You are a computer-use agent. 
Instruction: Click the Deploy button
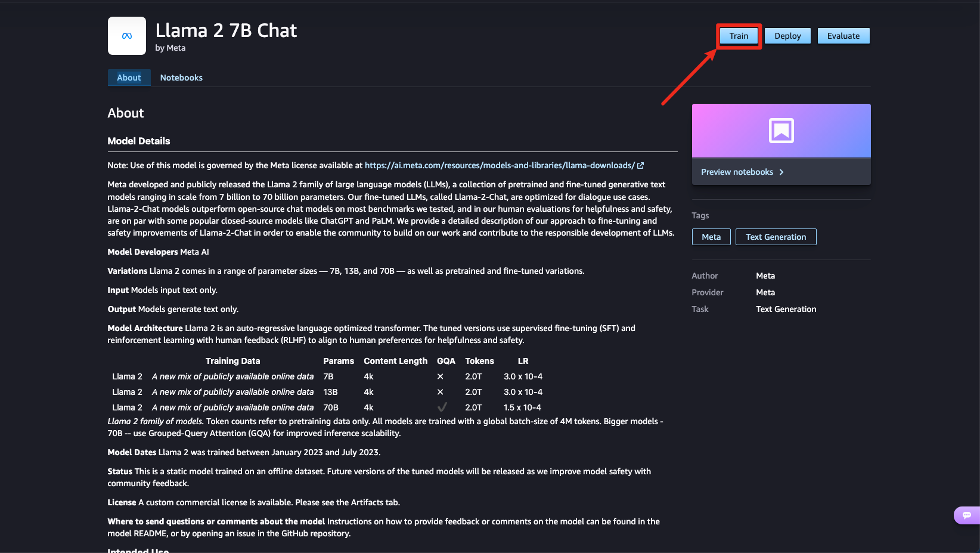tap(787, 36)
